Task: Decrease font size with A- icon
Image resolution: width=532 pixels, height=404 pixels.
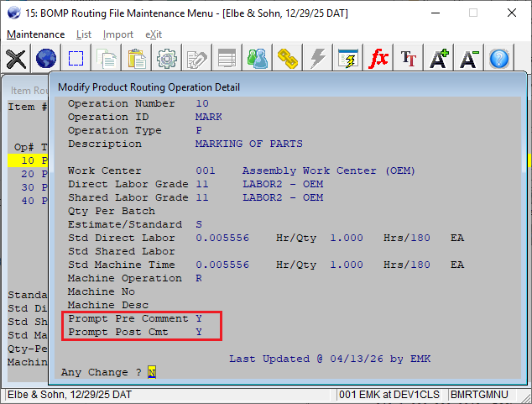Action: click(469, 59)
